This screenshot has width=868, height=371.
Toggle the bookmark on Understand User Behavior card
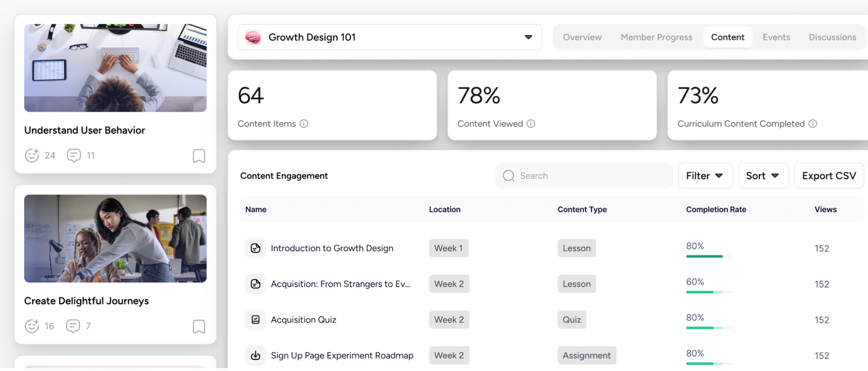click(199, 156)
